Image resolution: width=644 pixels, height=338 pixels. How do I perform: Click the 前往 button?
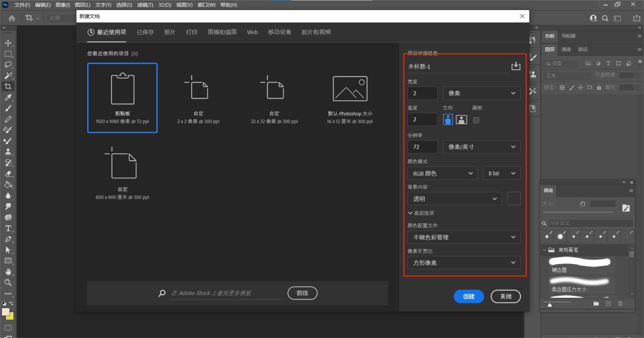(x=302, y=293)
